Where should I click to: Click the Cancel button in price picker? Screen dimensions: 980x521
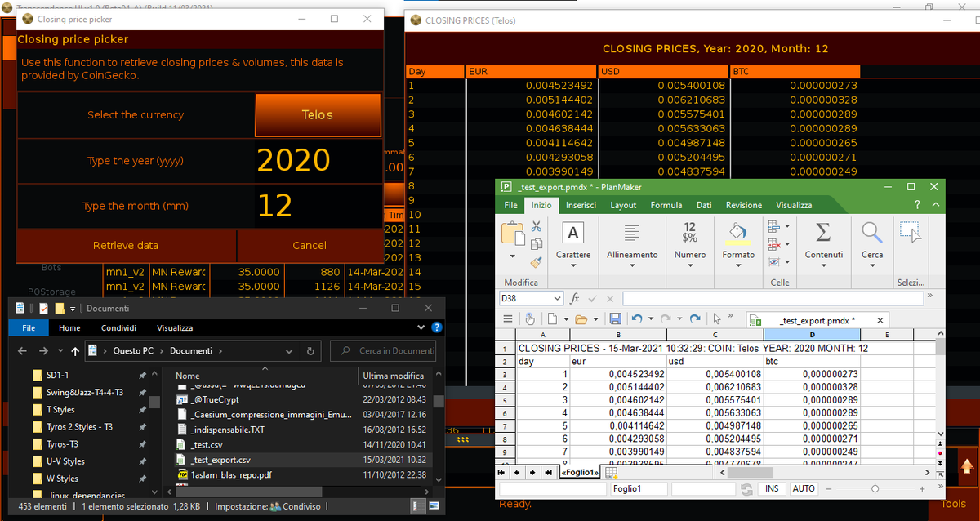click(310, 245)
